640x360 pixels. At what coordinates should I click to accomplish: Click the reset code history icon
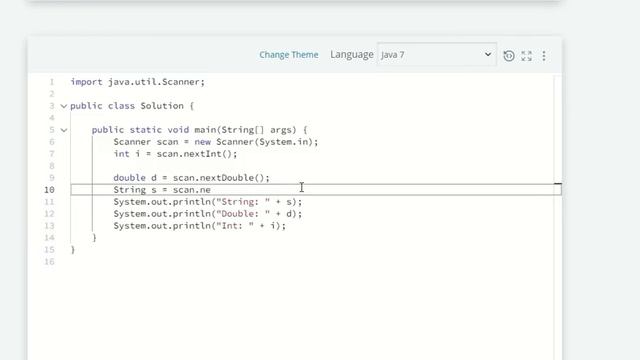pos(509,56)
